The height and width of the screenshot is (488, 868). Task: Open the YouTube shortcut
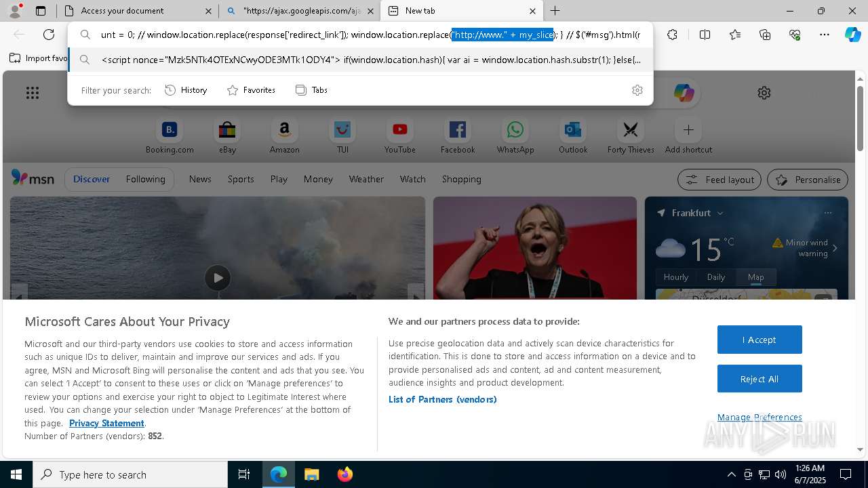(x=400, y=136)
